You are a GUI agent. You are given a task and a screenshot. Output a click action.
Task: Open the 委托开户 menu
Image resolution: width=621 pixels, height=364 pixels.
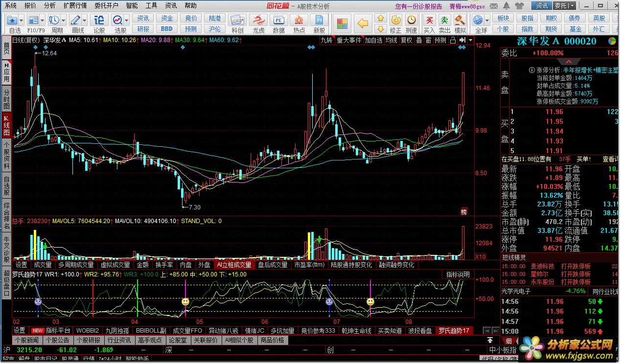coord(106,6)
